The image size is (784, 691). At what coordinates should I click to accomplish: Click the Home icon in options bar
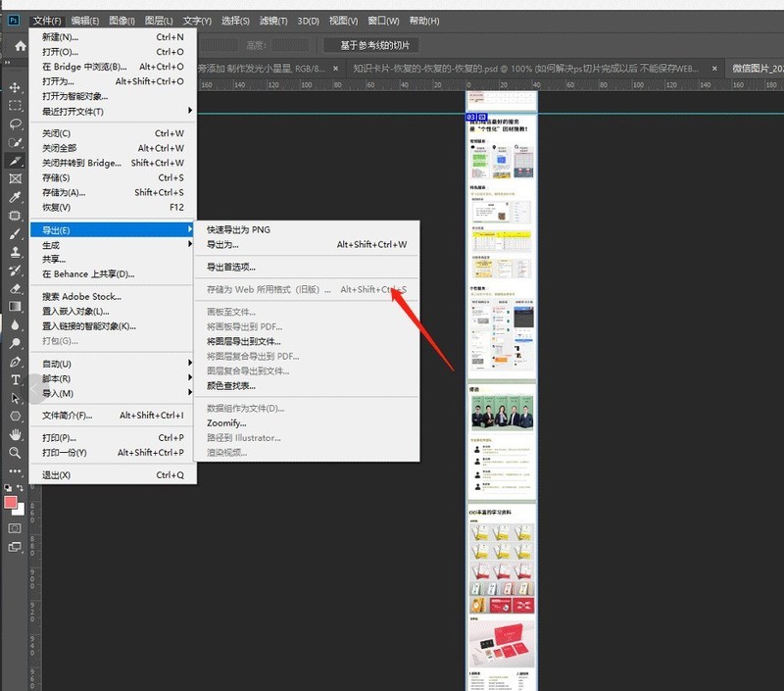click(x=20, y=46)
